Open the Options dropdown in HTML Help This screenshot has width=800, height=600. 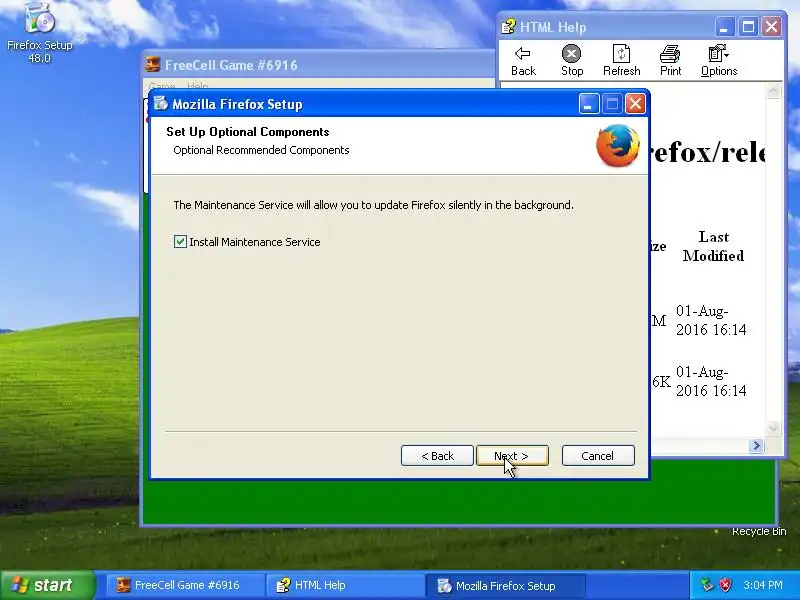tap(719, 61)
